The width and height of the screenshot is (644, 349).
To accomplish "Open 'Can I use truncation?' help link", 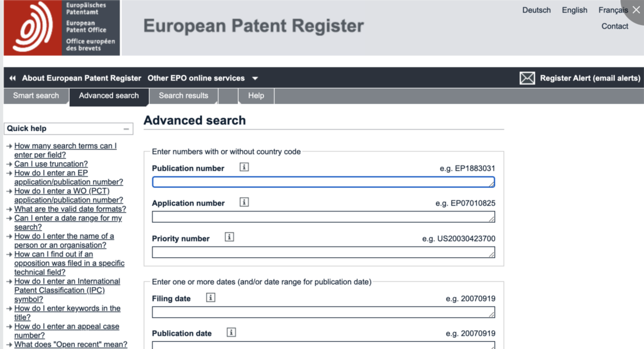I will (x=51, y=164).
